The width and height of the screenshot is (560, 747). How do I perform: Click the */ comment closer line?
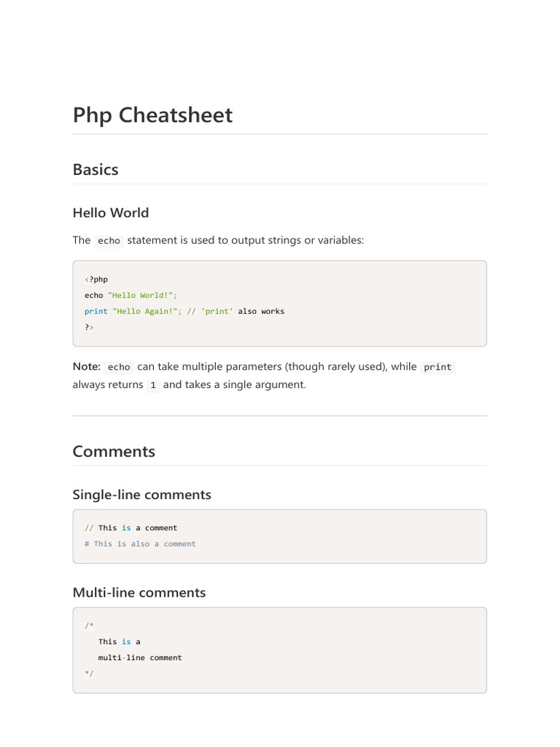pyautogui.click(x=89, y=674)
